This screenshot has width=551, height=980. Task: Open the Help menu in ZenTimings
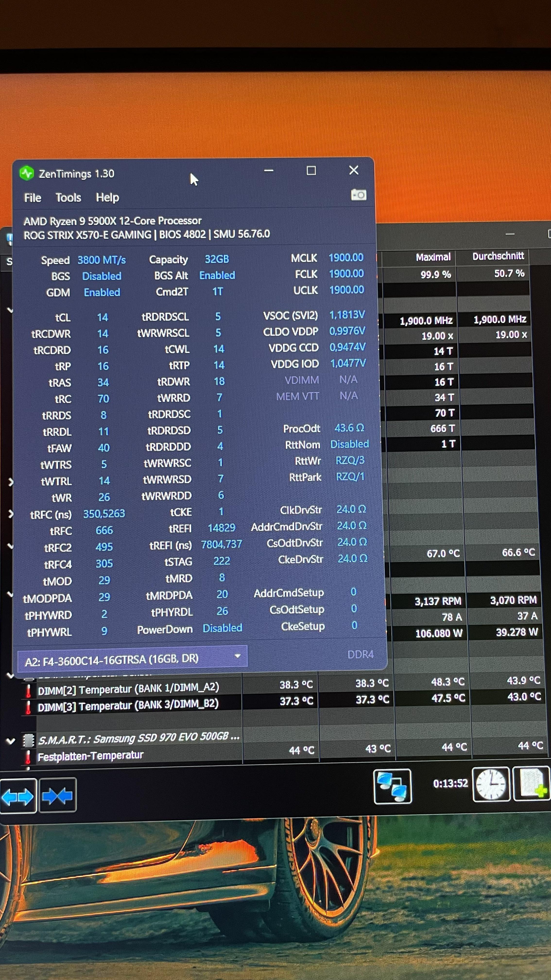coord(108,197)
